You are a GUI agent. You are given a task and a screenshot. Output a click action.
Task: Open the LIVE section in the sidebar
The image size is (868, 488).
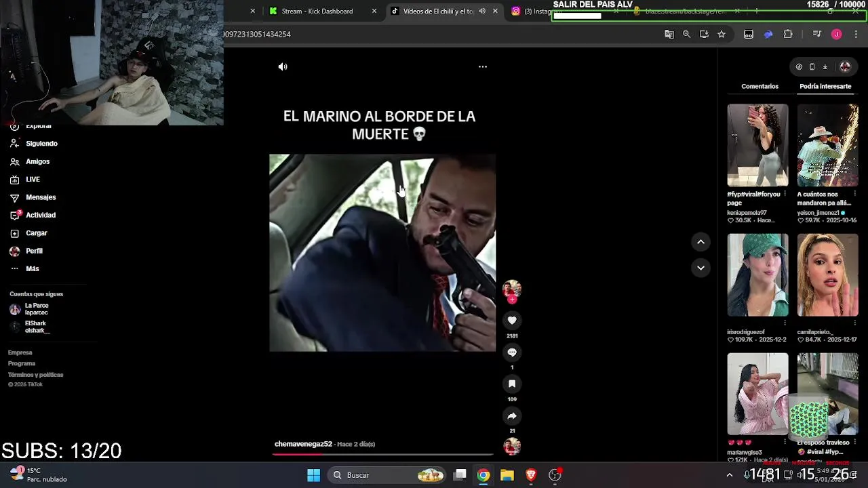tap(25, 180)
